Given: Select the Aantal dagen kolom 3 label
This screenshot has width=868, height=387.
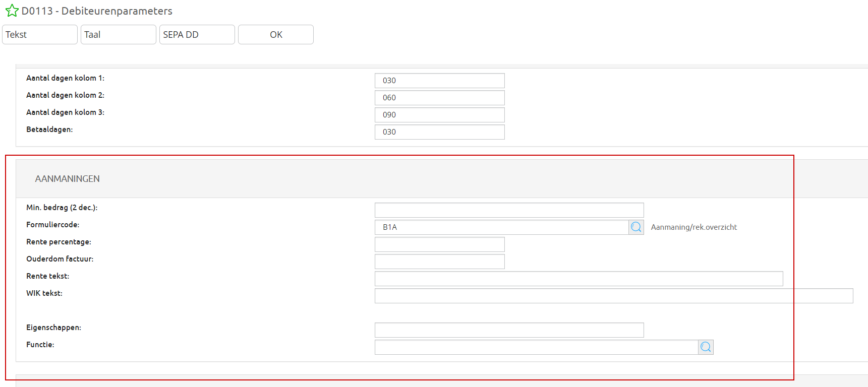Looking at the screenshot, I should (x=66, y=112).
